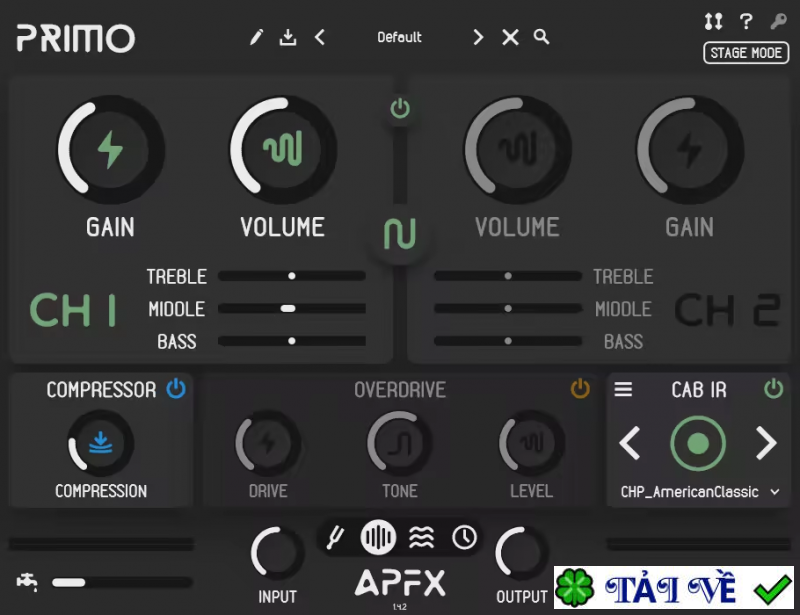Click the CH 2 Middle slider
Screen dimensions: 800x615
coord(508,309)
